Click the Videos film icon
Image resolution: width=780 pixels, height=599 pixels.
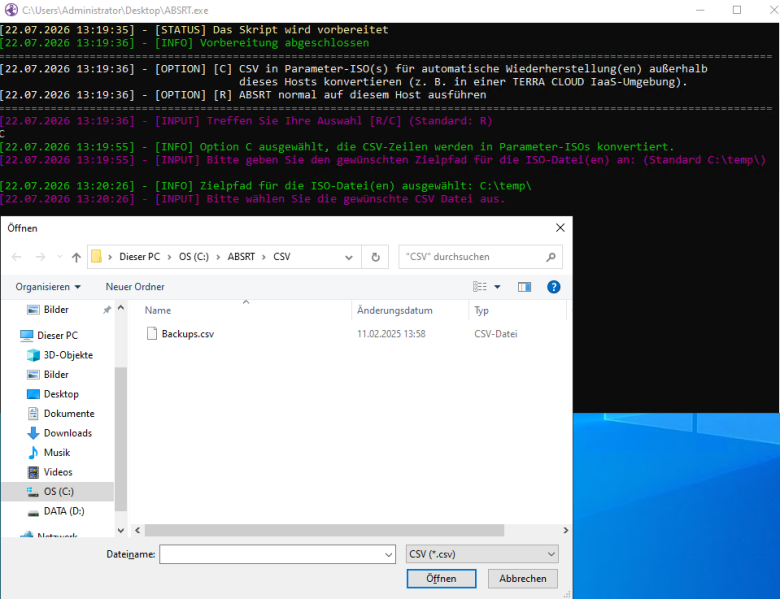pos(33,472)
